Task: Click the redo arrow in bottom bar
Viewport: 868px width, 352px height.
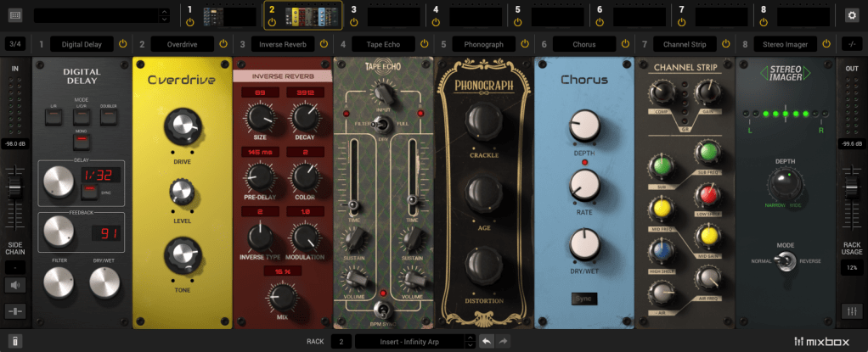Action: click(x=503, y=341)
